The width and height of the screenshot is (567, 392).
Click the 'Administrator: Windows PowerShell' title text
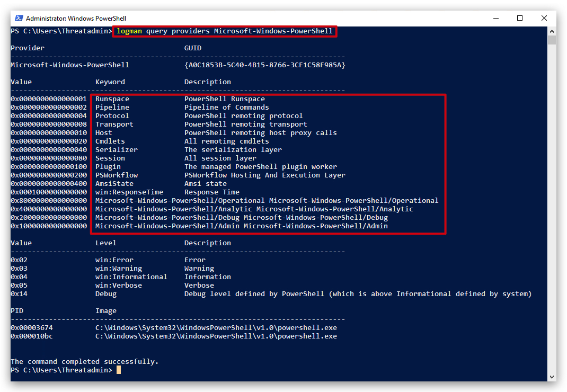click(x=76, y=19)
